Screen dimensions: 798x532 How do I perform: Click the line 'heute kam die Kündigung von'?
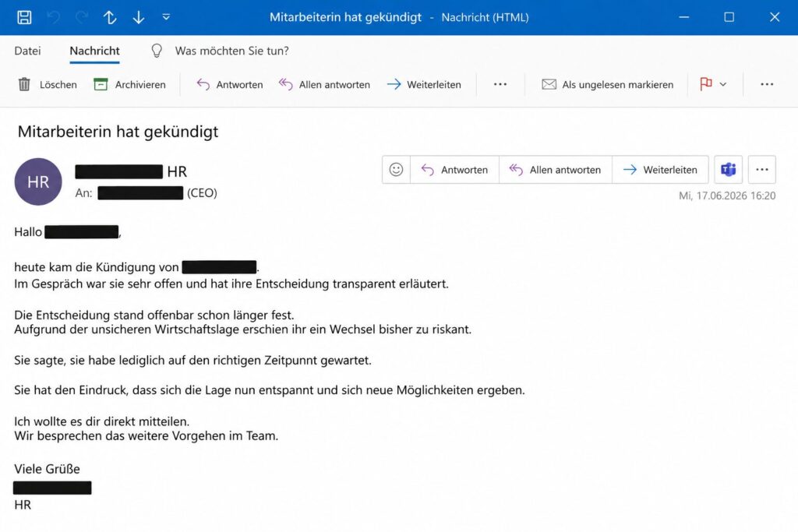coord(97,267)
